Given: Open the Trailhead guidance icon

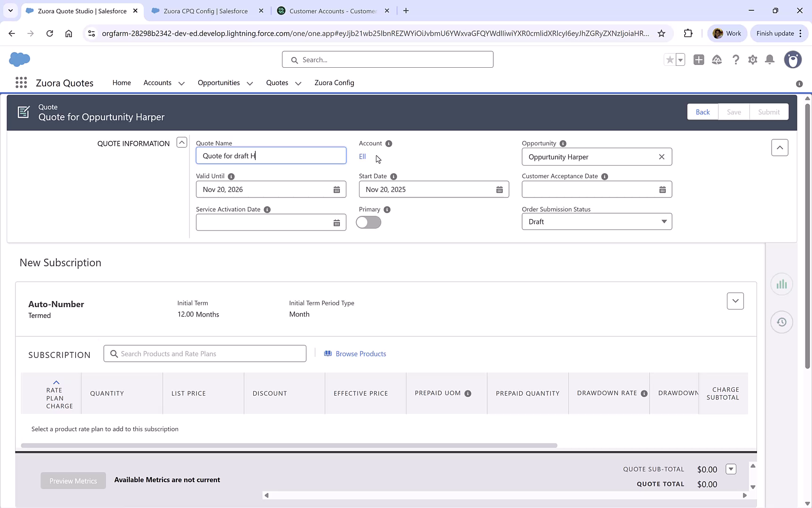Looking at the screenshot, I should click(717, 60).
